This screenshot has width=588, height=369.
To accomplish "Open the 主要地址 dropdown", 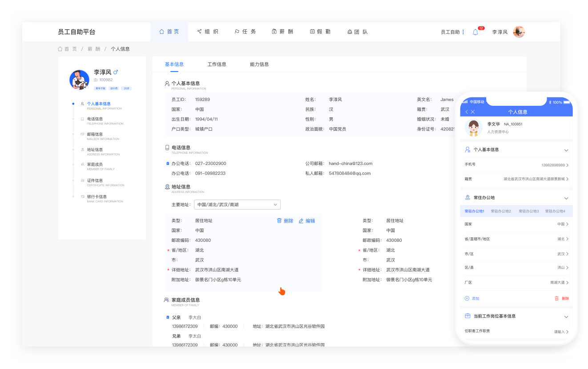I will coord(238,205).
